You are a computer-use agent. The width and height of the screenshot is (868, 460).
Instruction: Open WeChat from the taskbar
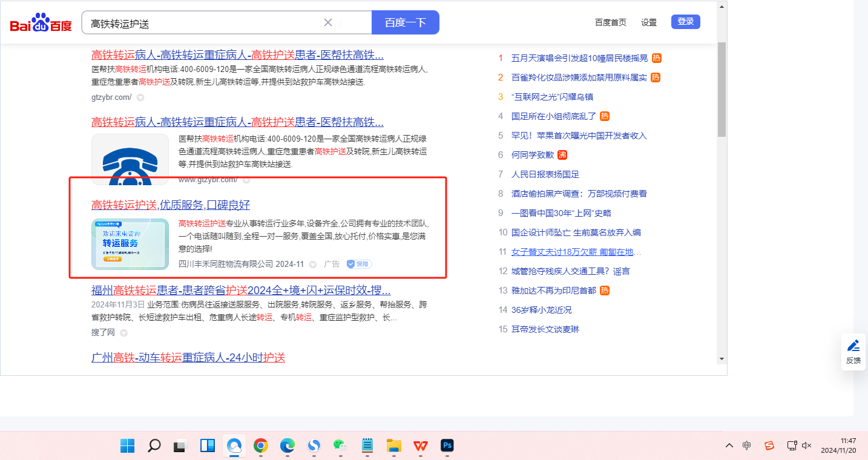pyautogui.click(x=340, y=446)
